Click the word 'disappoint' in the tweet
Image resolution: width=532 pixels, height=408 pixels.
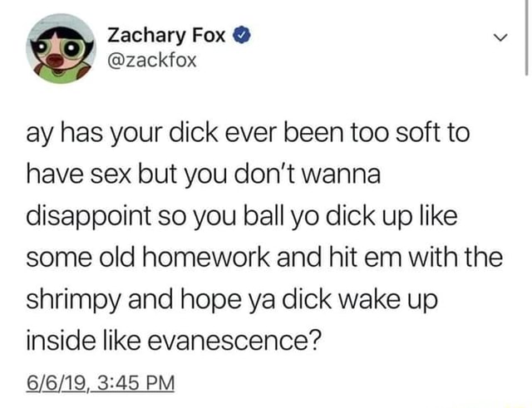89,218
